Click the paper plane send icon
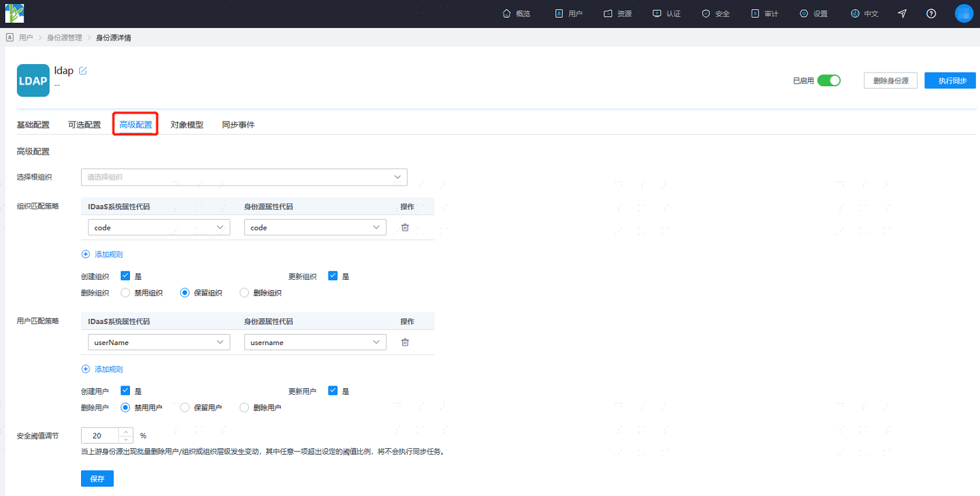This screenshot has height=496, width=980. 902,14
